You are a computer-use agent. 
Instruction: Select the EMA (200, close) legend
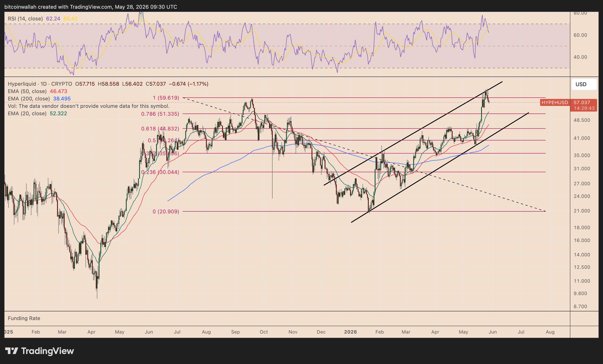click(29, 99)
